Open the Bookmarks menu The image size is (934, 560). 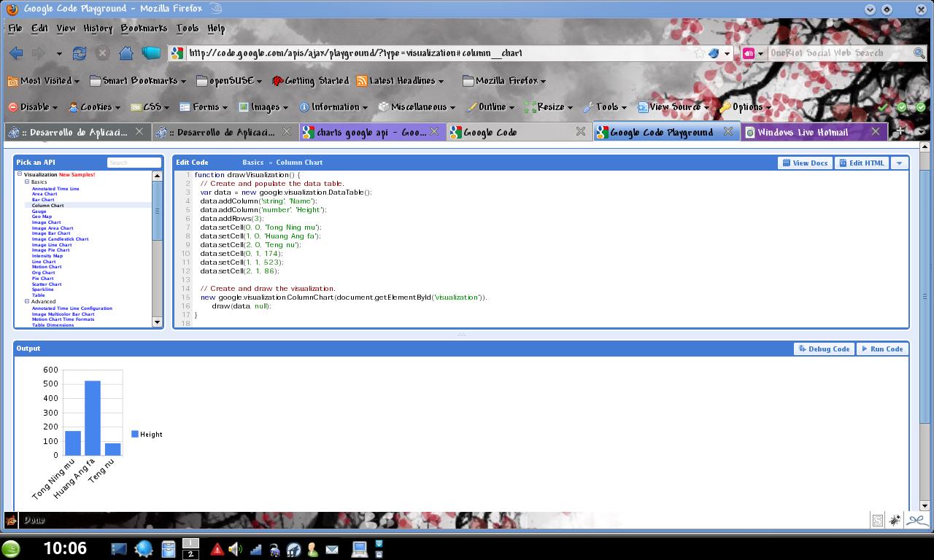coord(143,28)
